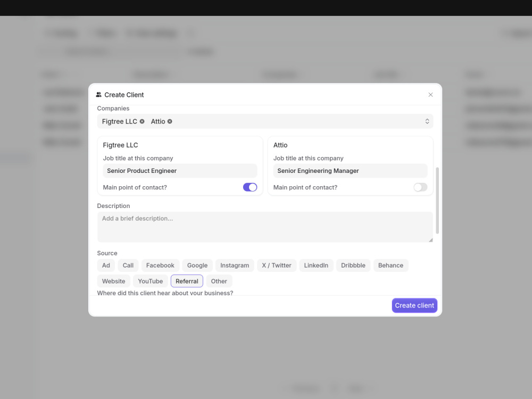Click the Figtree LLC card heading
This screenshot has width=532, height=399.
click(120, 145)
